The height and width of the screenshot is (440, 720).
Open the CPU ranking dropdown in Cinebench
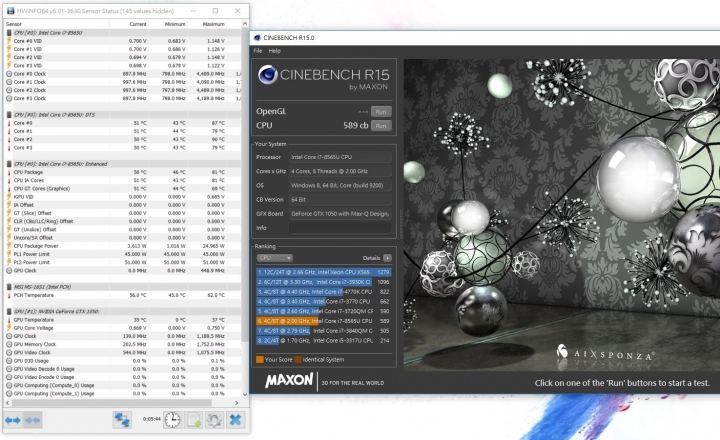pos(275,258)
